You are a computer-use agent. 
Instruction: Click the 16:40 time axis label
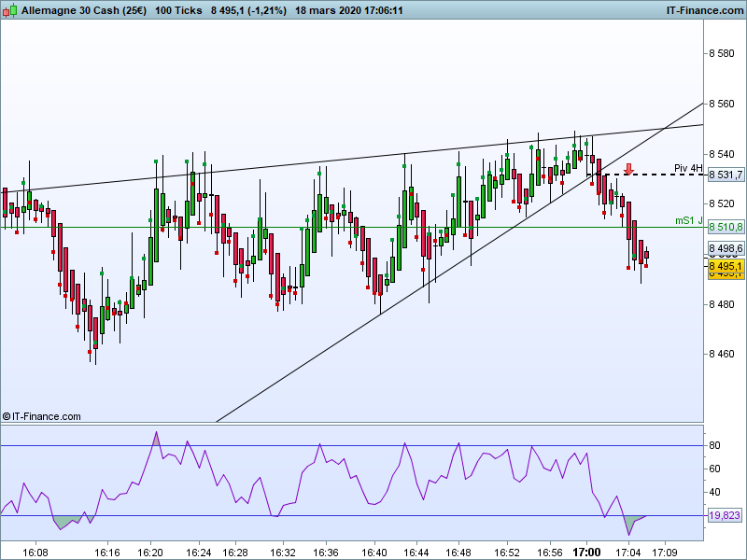point(374,553)
